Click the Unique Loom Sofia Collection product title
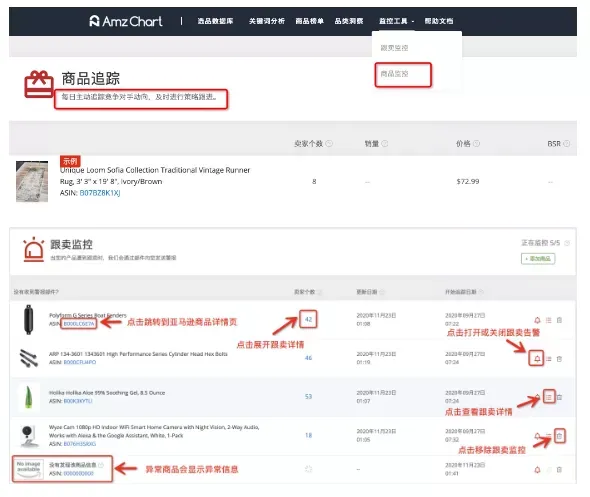Viewport: 590px width, 497px height. point(155,176)
